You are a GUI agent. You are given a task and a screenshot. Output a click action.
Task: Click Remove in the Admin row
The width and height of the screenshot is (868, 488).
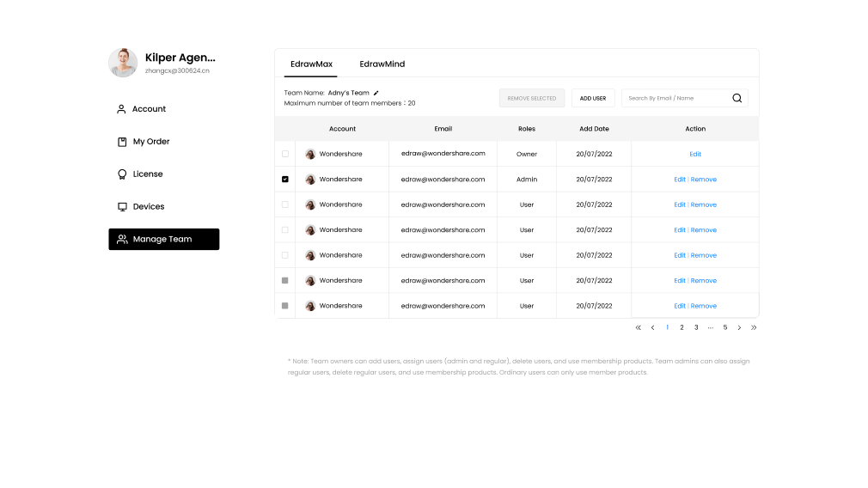(x=704, y=180)
